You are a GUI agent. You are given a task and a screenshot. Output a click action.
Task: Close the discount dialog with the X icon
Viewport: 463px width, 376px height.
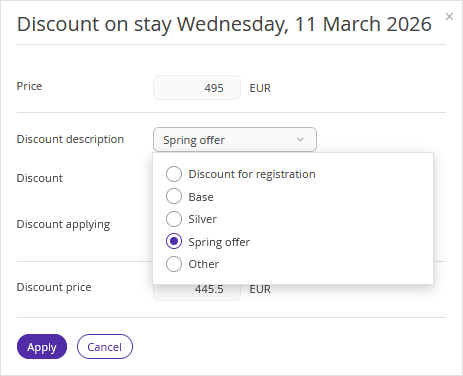[449, 16]
